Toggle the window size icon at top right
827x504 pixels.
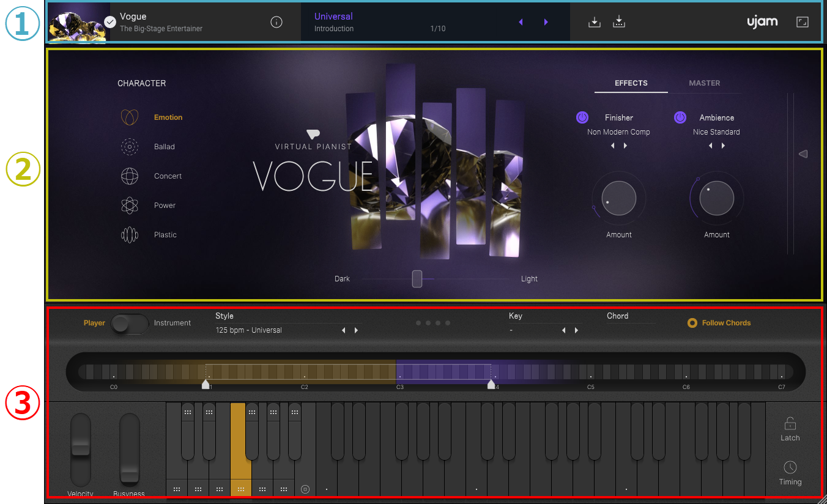(x=803, y=22)
